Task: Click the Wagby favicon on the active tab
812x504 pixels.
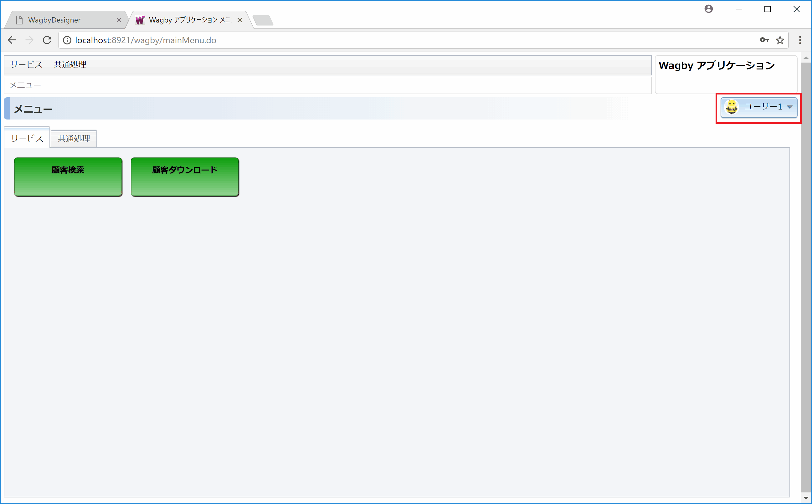Action: pos(140,20)
